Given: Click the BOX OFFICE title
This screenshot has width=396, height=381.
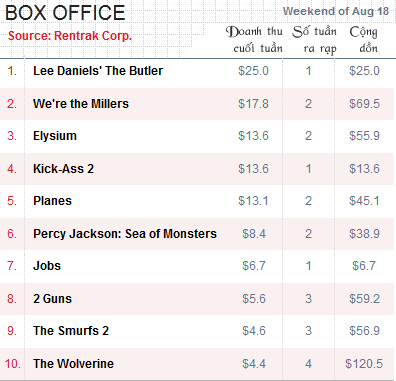Looking at the screenshot, I should [x=65, y=13].
